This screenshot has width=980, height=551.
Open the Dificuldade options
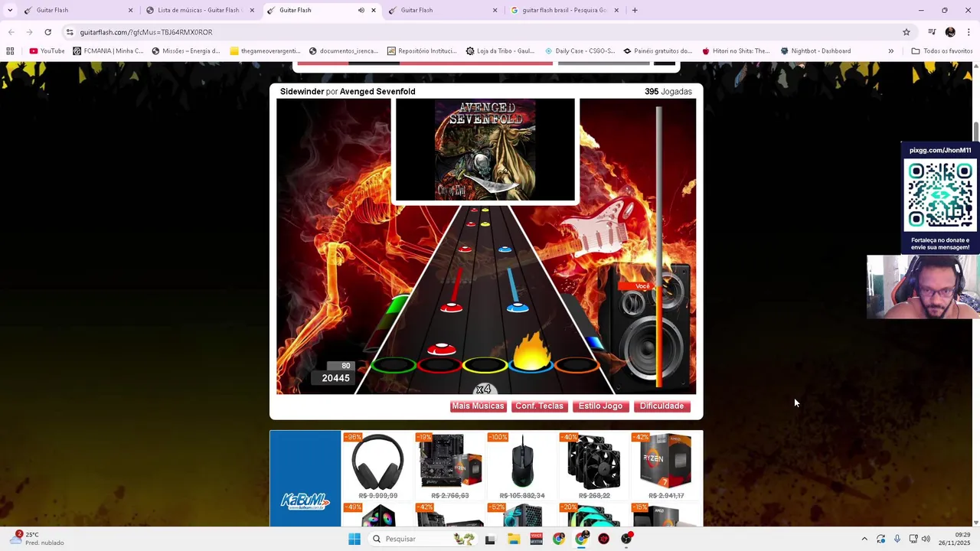pos(661,406)
